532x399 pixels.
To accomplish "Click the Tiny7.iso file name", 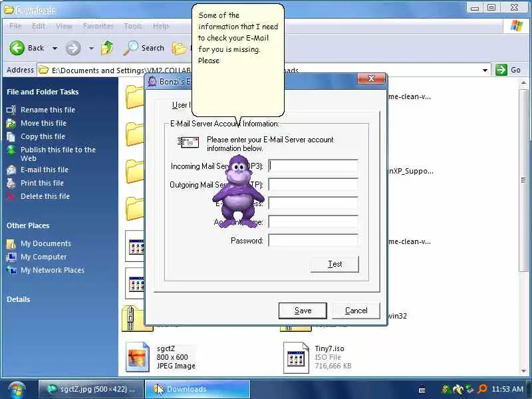I will click(329, 348).
